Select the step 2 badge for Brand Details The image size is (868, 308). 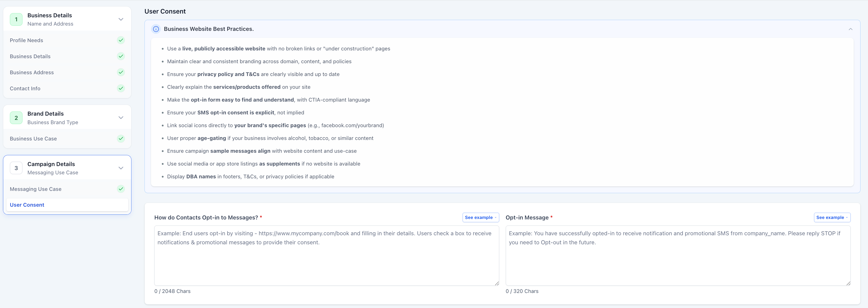(16, 118)
